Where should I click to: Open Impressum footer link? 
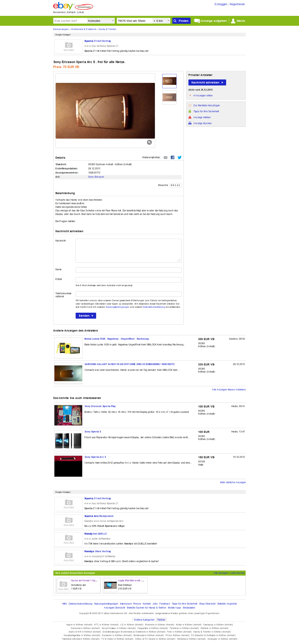click(126, 604)
